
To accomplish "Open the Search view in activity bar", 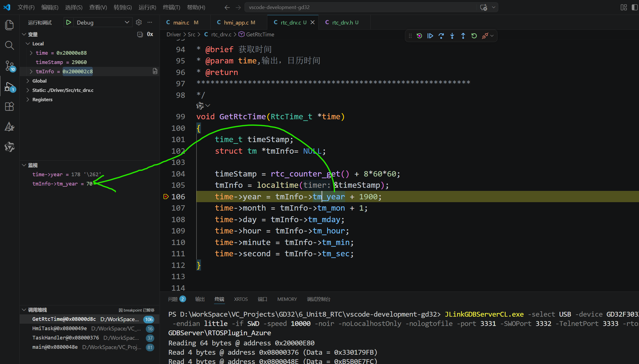I will pyautogui.click(x=9, y=45).
